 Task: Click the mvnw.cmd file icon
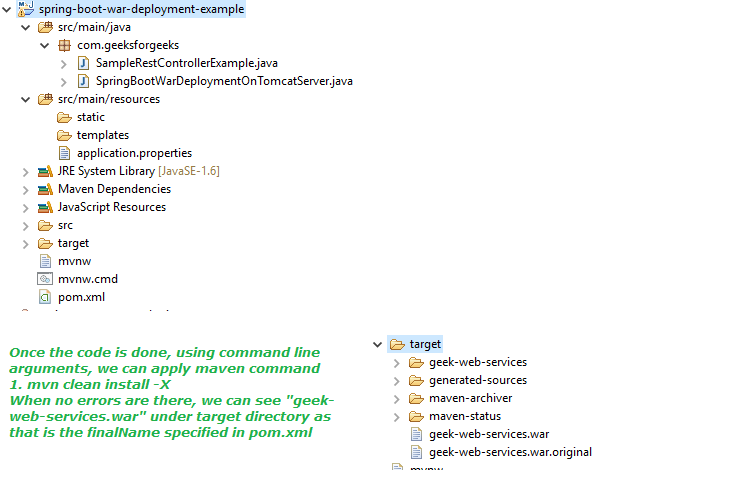click(x=45, y=279)
